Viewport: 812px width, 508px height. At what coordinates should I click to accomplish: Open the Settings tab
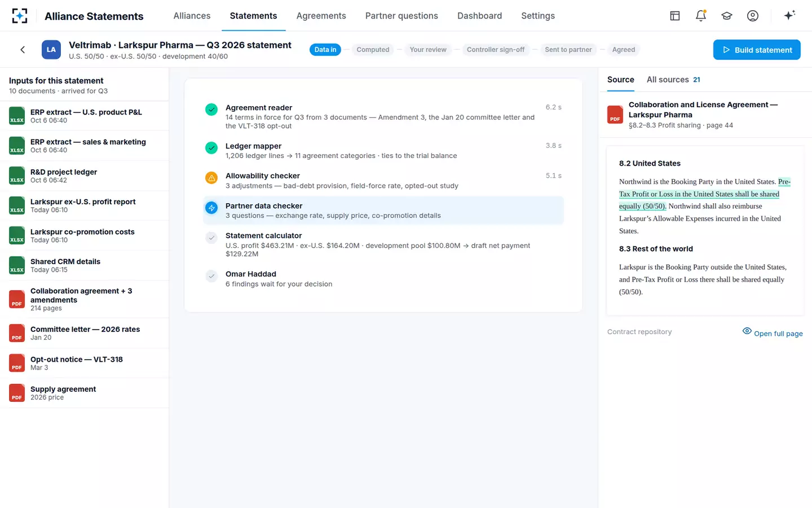point(538,16)
